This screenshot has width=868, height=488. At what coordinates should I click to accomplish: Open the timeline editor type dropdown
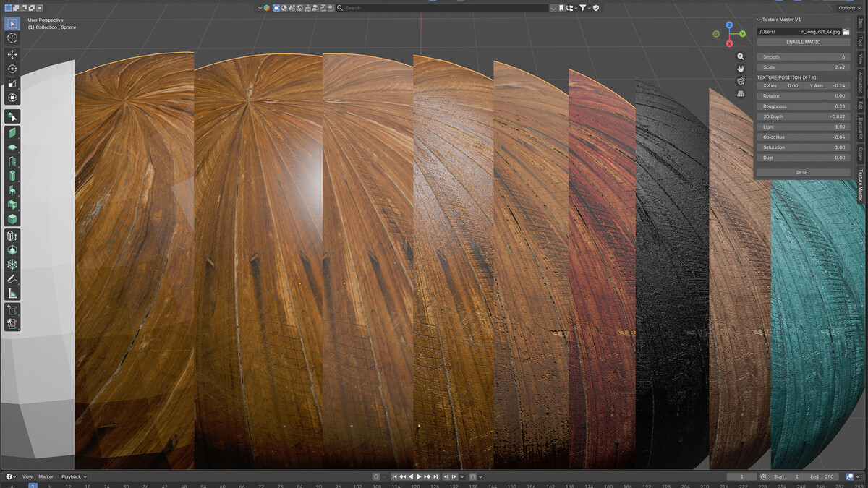[x=10, y=476]
